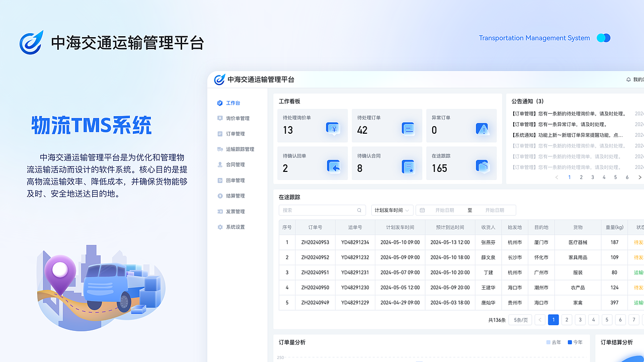Click goods cell 医疗器械
The height and width of the screenshot is (362, 644).
pyautogui.click(x=578, y=242)
